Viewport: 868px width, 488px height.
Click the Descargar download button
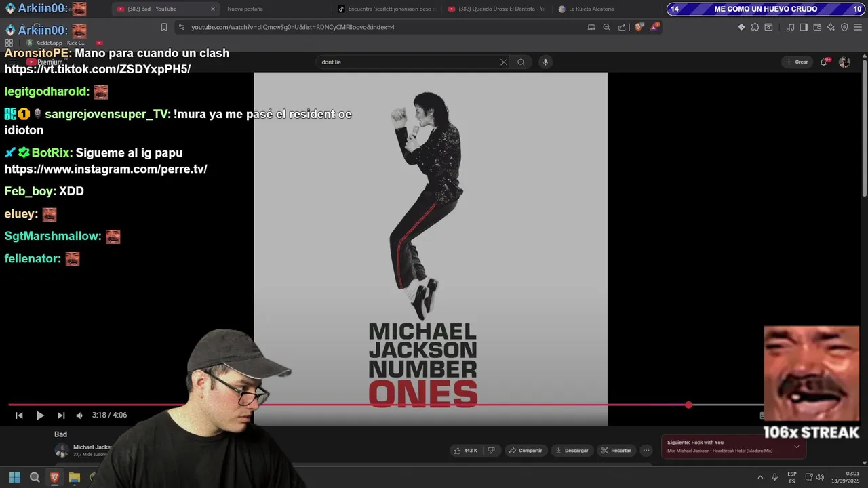(x=572, y=451)
